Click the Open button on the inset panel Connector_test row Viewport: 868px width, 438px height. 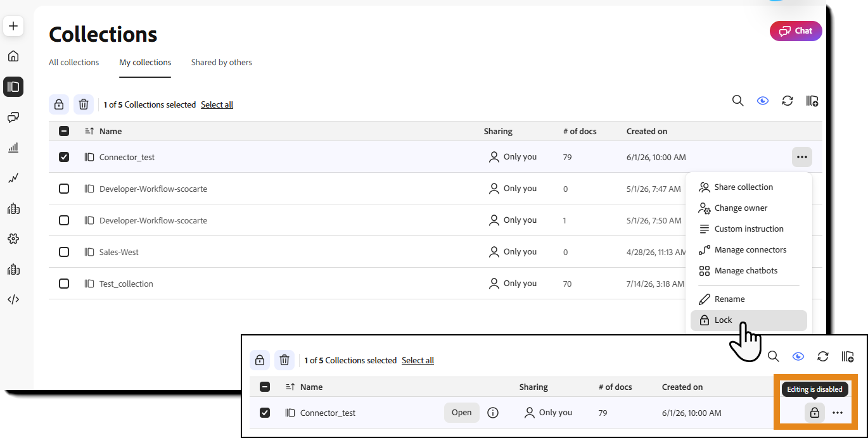pyautogui.click(x=461, y=413)
